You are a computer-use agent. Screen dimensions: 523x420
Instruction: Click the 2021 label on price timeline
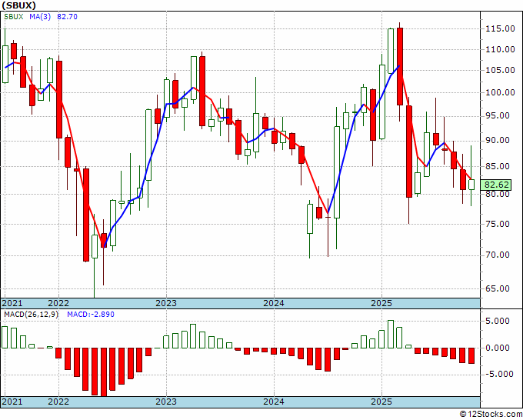(x=12, y=303)
